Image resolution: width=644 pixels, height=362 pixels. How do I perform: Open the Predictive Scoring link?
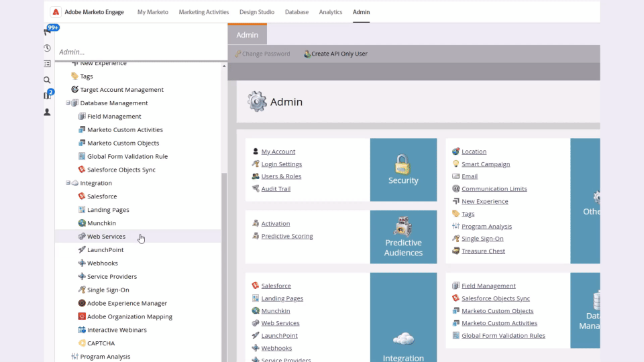pyautogui.click(x=287, y=236)
